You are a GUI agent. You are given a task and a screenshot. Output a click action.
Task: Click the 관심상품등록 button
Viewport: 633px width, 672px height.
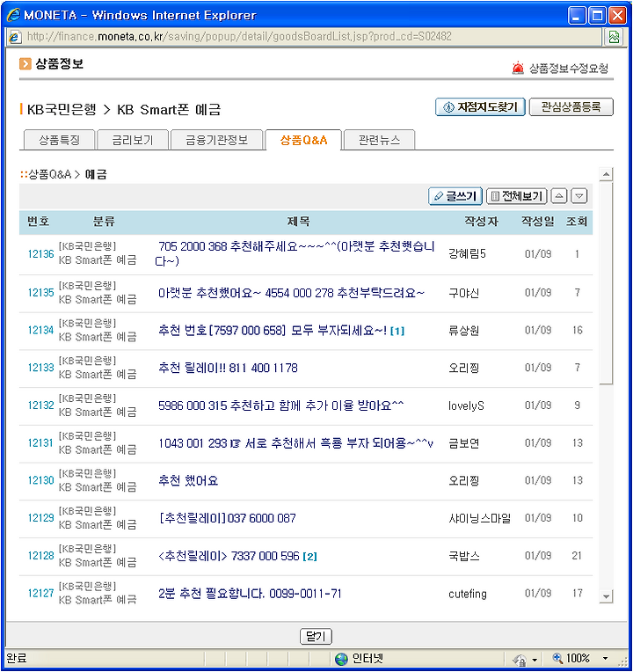pos(571,106)
